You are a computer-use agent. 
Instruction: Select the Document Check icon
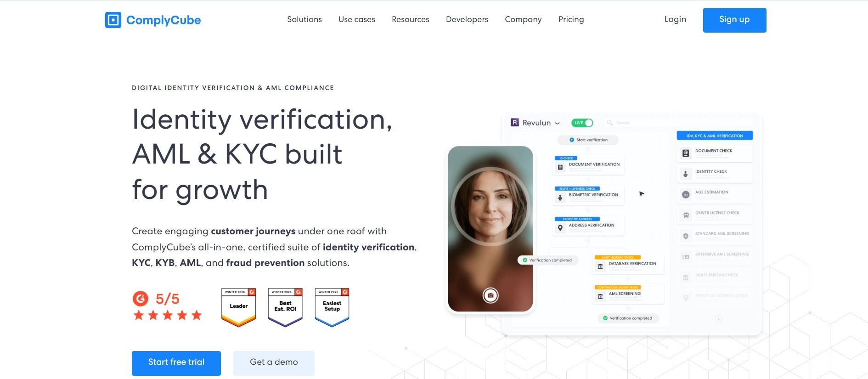pyautogui.click(x=686, y=153)
